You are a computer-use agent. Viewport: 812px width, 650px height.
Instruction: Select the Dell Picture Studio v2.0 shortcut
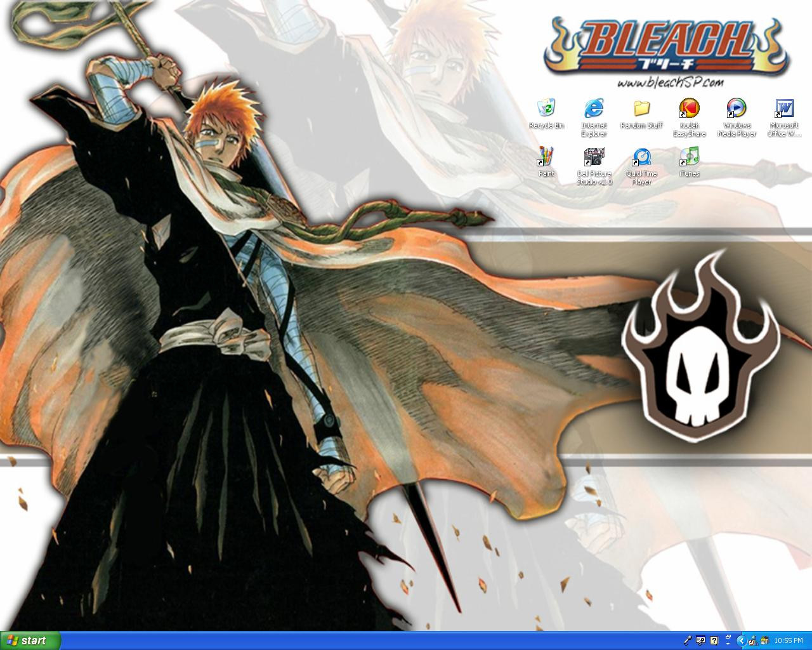tap(594, 166)
